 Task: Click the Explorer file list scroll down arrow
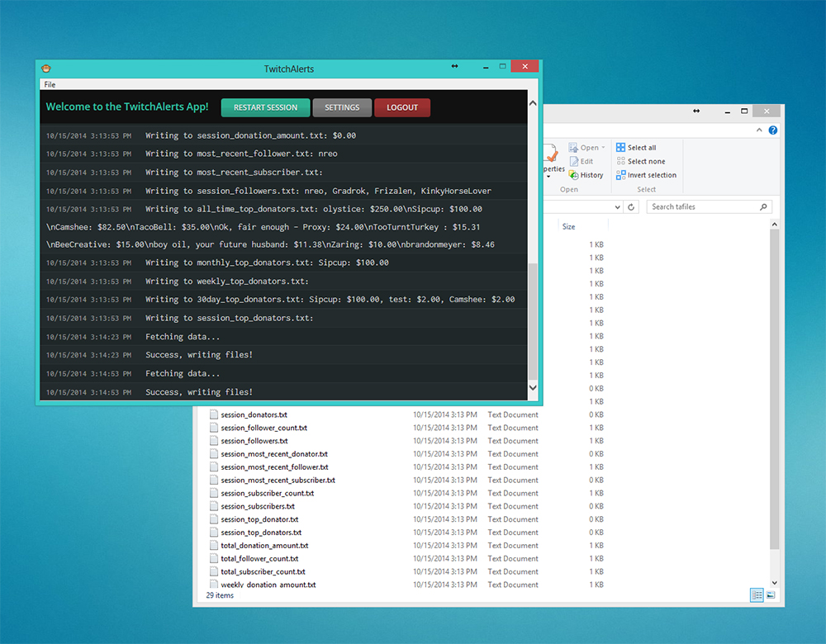click(x=775, y=582)
